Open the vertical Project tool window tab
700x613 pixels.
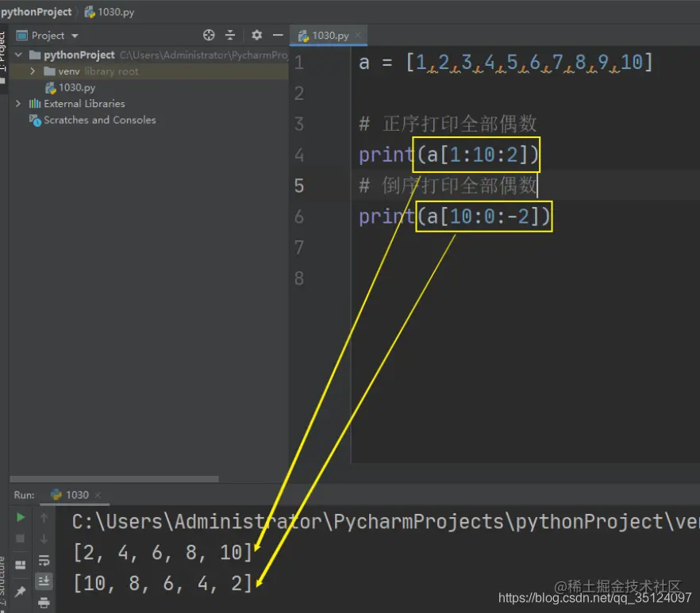pyautogui.click(x=3, y=58)
